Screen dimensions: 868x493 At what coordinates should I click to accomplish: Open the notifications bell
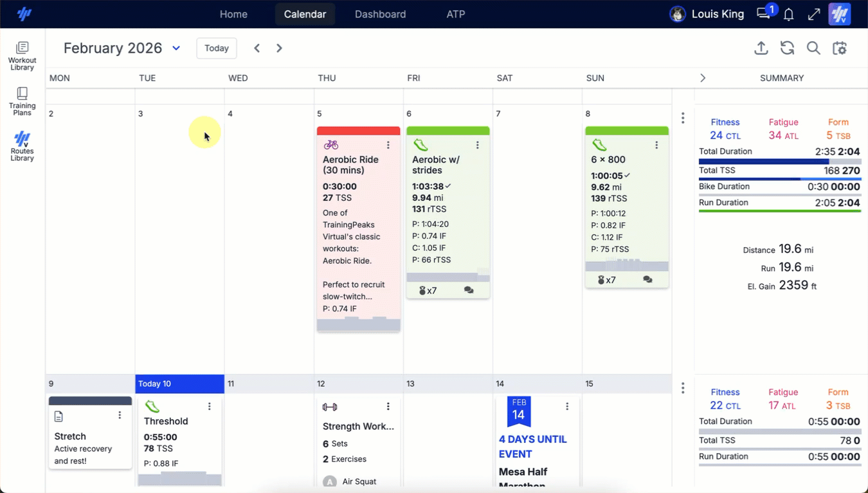click(x=788, y=14)
